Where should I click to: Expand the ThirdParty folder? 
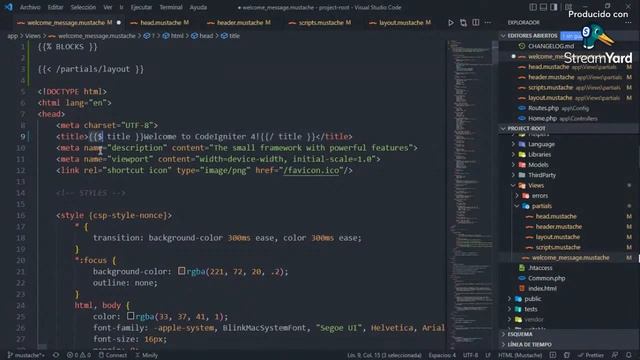[x=542, y=175]
